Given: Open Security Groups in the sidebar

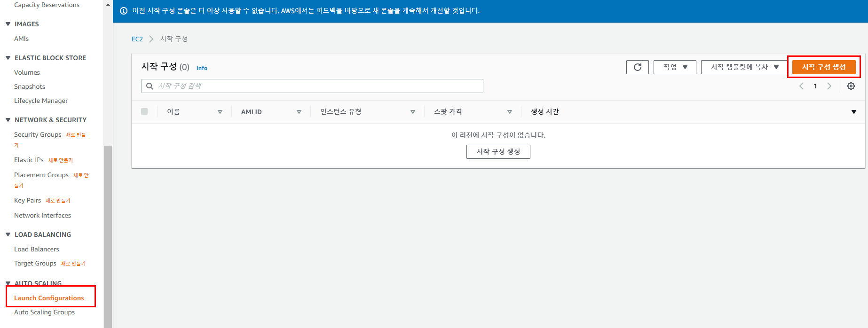Looking at the screenshot, I should point(38,134).
